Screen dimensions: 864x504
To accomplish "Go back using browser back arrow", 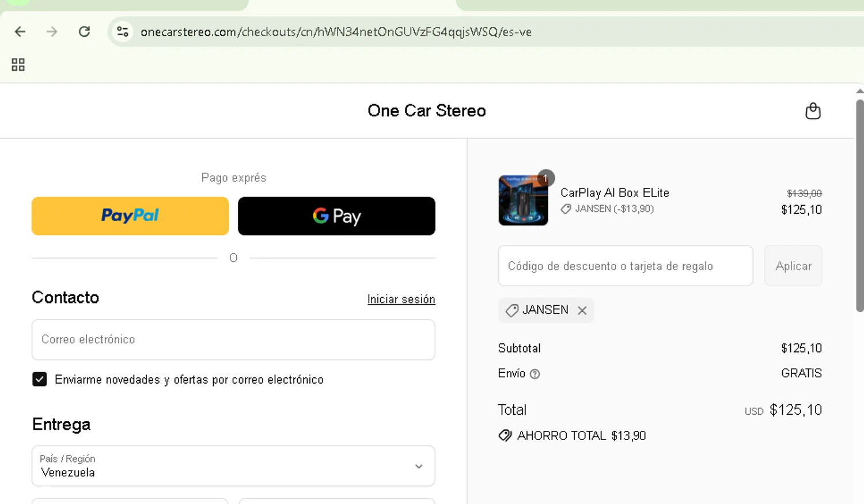I will click(20, 32).
